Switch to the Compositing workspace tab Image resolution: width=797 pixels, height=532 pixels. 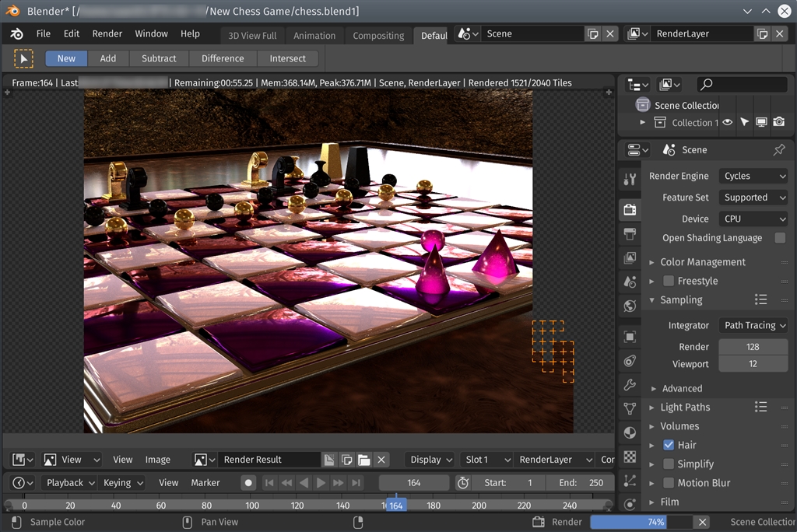coord(378,36)
